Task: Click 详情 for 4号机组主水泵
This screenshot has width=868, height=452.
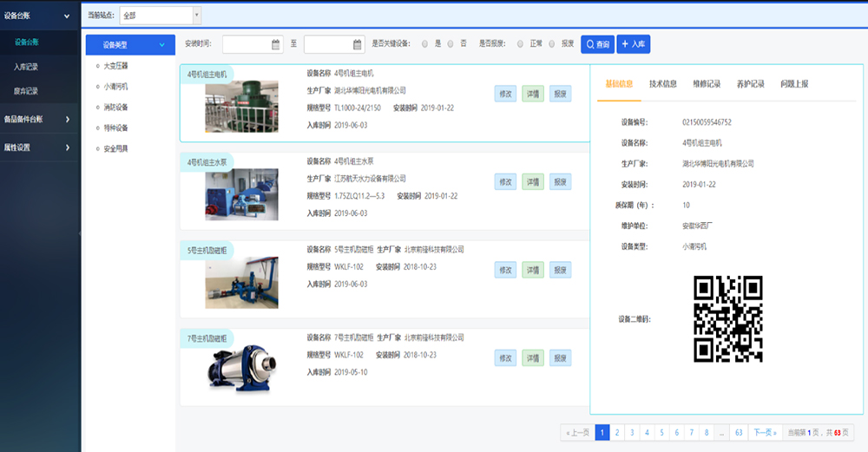Action: tap(533, 182)
